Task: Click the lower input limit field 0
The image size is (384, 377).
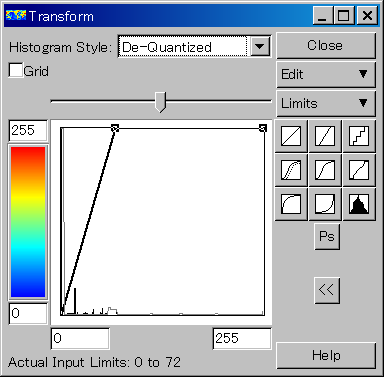Action: tap(80, 338)
